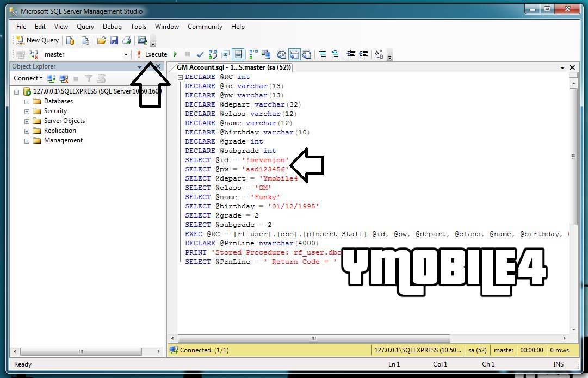Toggle Include Actual Execution Plan

(253, 55)
